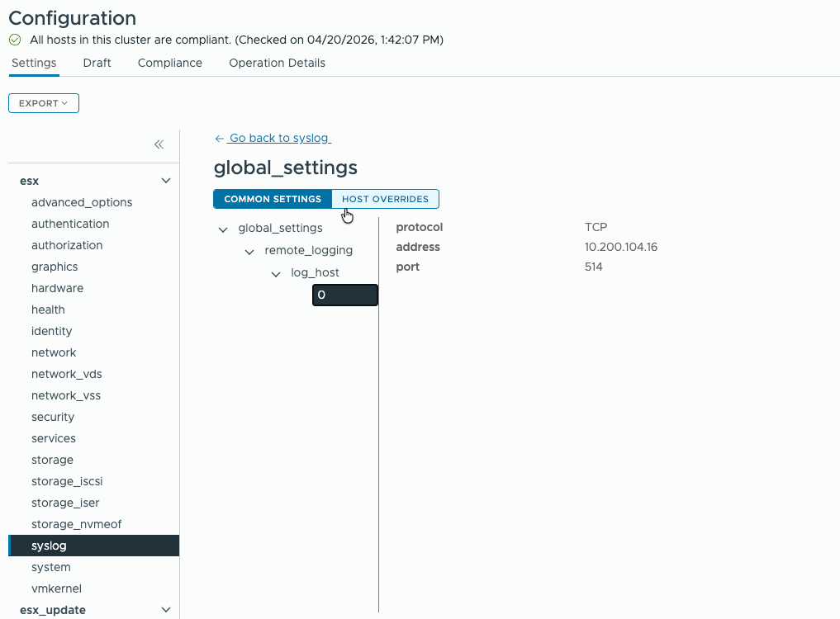
Task: Switch to the Compliance tab
Action: click(x=169, y=63)
